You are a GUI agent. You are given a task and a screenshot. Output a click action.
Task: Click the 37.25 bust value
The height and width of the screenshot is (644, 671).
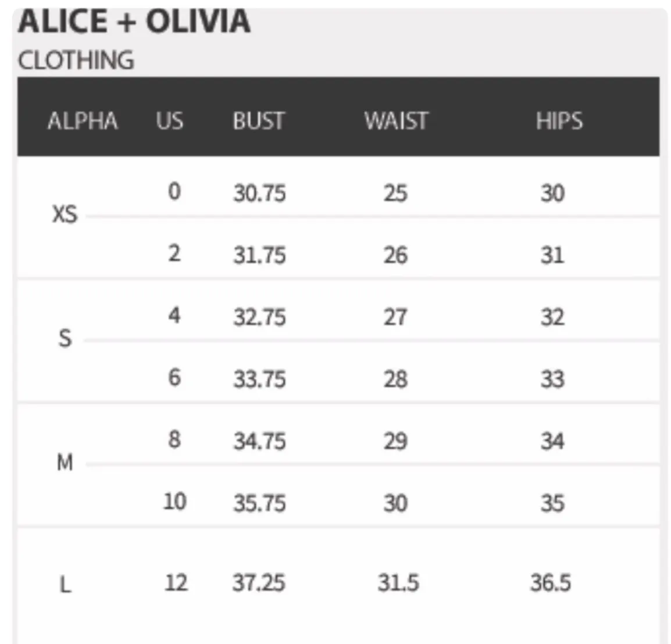click(259, 582)
